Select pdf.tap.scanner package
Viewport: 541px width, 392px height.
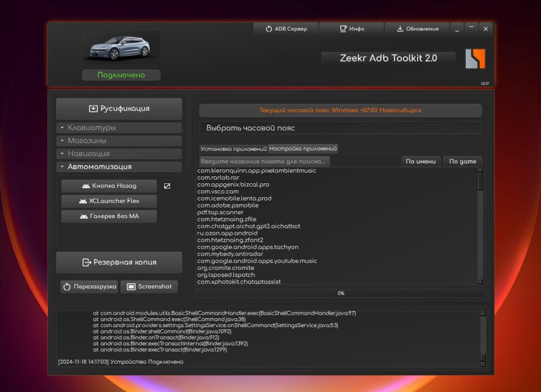220,212
